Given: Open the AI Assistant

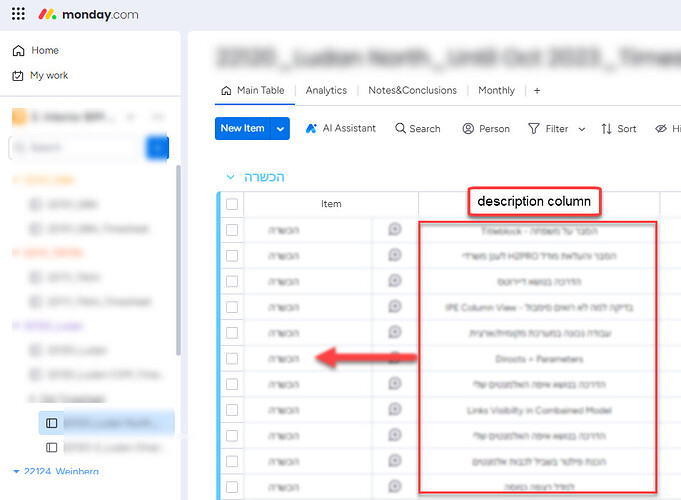Looking at the screenshot, I should point(341,128).
